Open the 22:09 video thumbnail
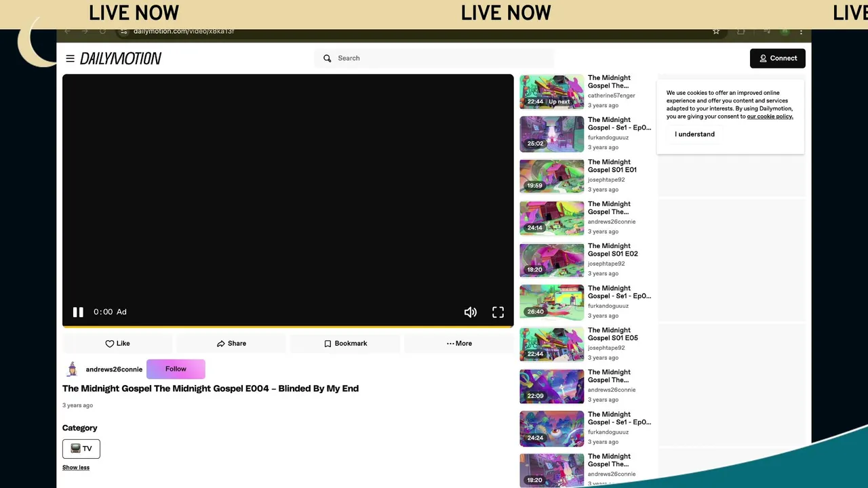The height and width of the screenshot is (488, 868). click(551, 386)
